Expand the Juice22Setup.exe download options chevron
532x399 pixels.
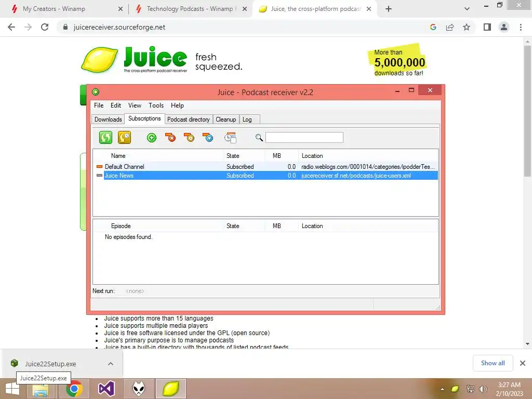point(111,364)
